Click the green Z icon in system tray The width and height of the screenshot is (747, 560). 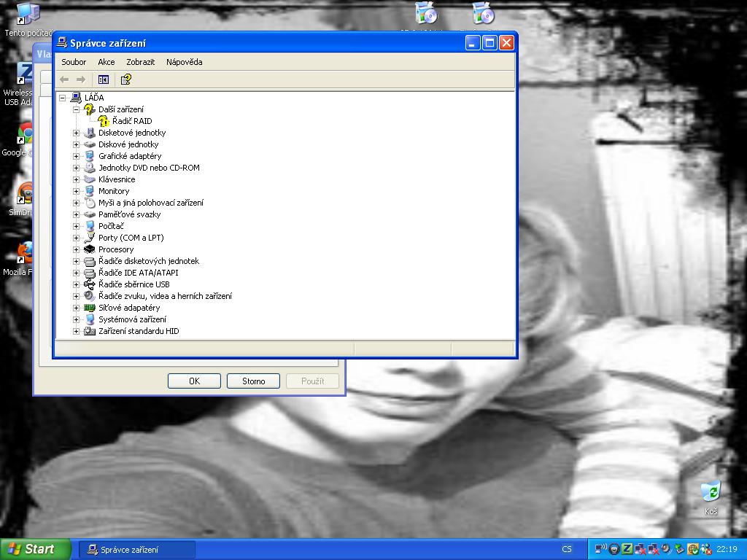pos(627,549)
